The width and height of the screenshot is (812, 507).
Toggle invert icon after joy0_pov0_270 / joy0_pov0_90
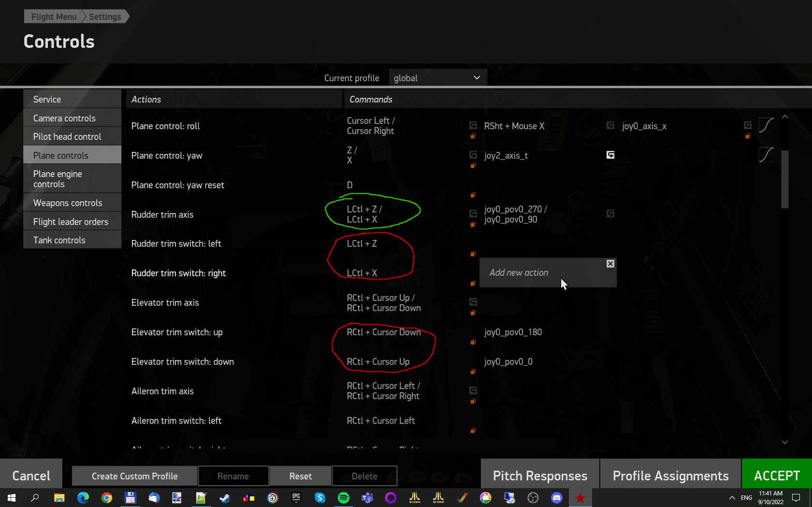pos(610,214)
